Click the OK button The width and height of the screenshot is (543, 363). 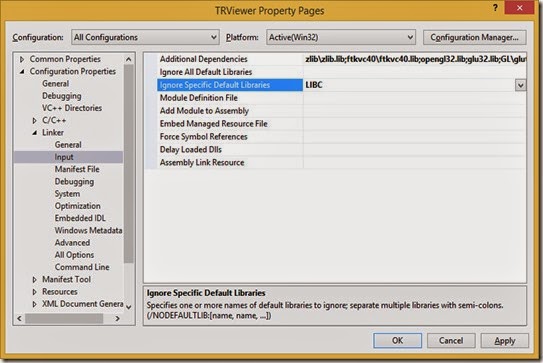(398, 340)
